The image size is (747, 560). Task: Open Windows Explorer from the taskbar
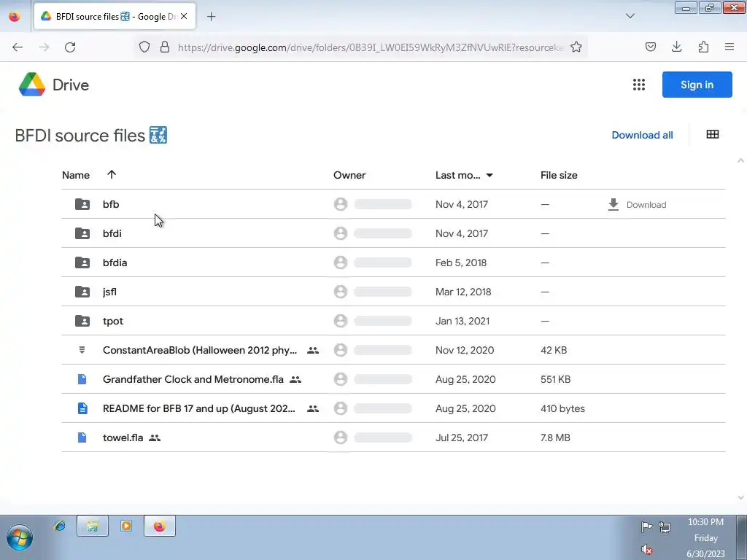(93, 526)
